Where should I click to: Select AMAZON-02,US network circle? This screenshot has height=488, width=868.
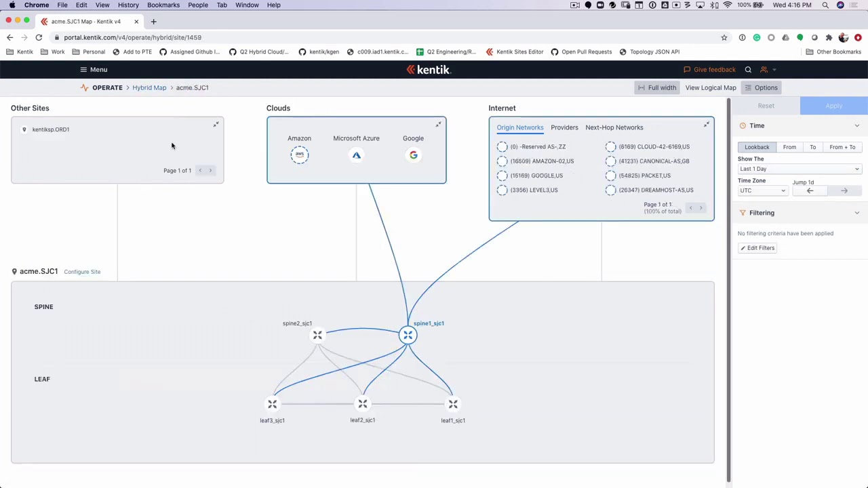pos(502,161)
